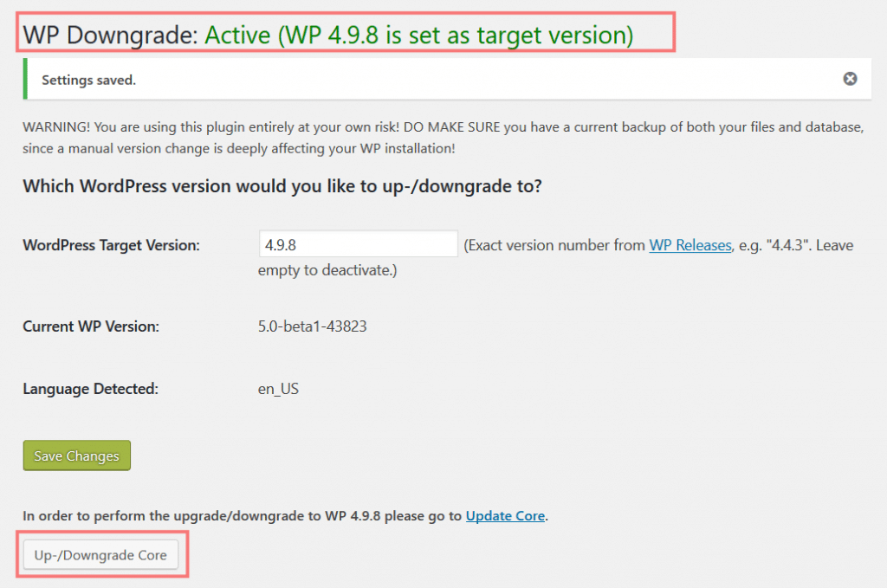The height and width of the screenshot is (588, 887).
Task: Click the green Active target version status
Action: tap(418, 35)
